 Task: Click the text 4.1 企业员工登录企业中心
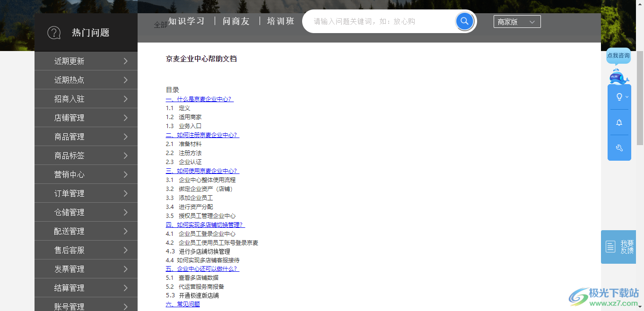pyautogui.click(x=201, y=234)
